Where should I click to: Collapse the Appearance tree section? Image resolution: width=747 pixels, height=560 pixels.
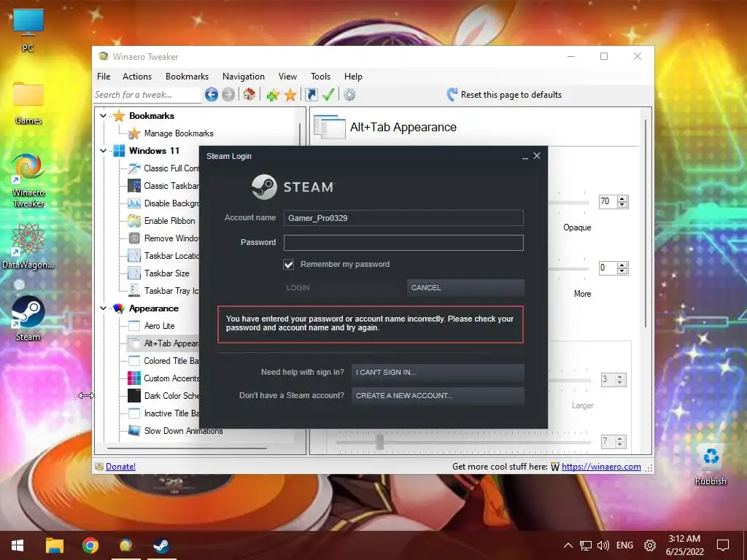pyautogui.click(x=103, y=308)
